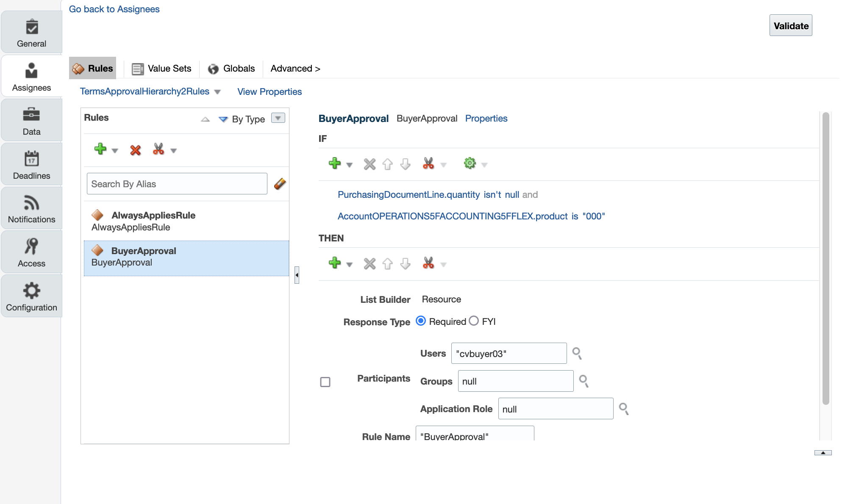Click the magnifier next to Groups field
Viewport: 856px width, 504px height.
click(x=584, y=381)
